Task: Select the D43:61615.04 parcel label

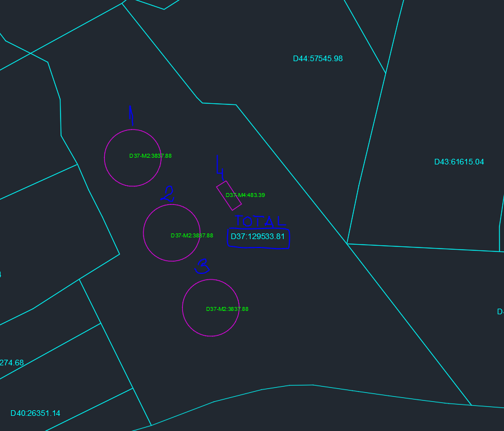Action: 459,162
